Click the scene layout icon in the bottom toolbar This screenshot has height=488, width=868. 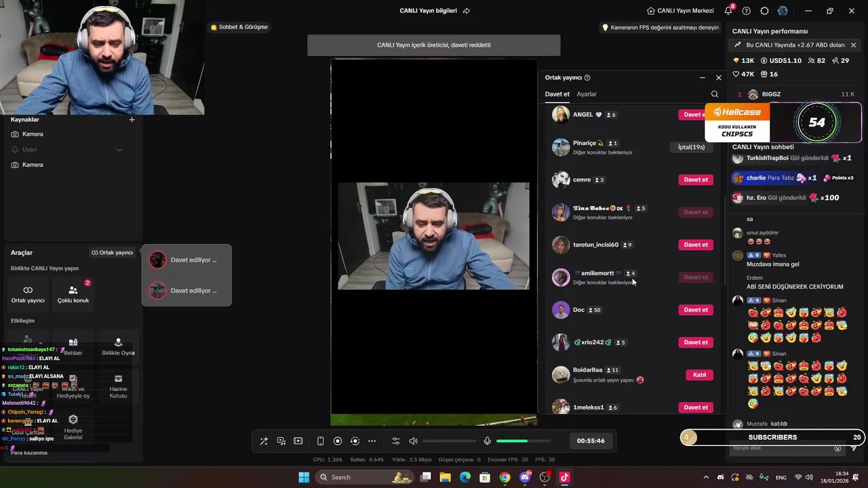coord(298,441)
